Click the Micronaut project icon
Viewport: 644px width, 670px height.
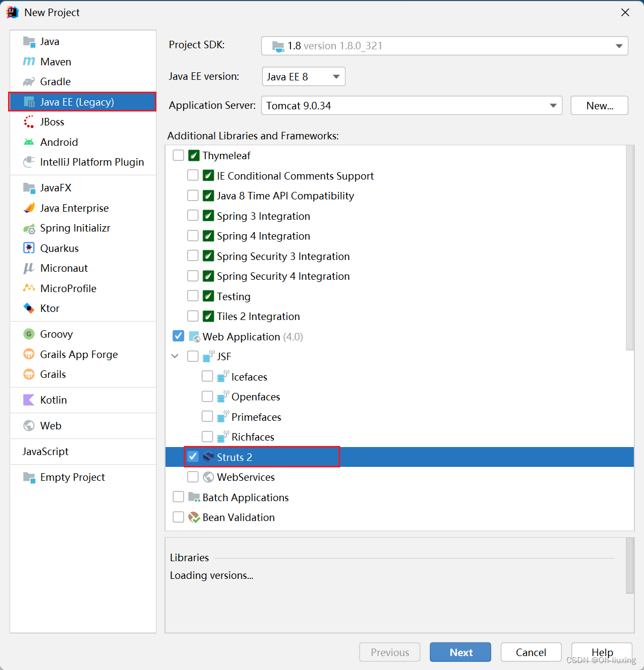point(28,268)
